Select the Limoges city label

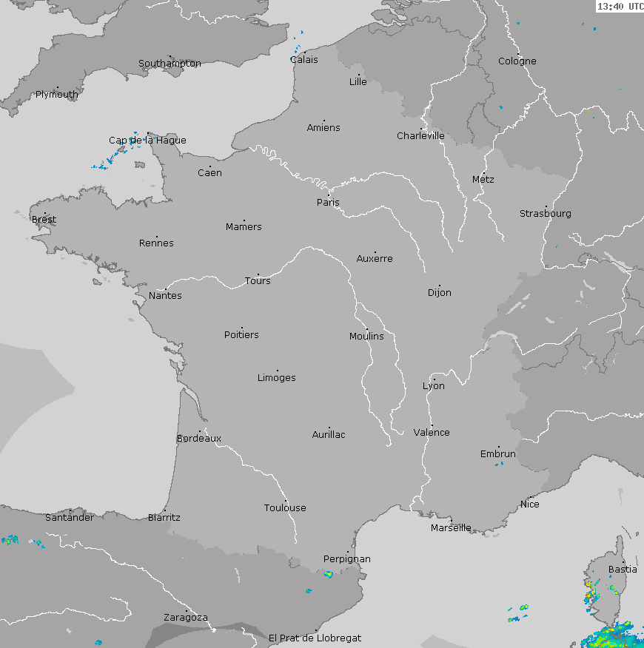[x=277, y=378]
